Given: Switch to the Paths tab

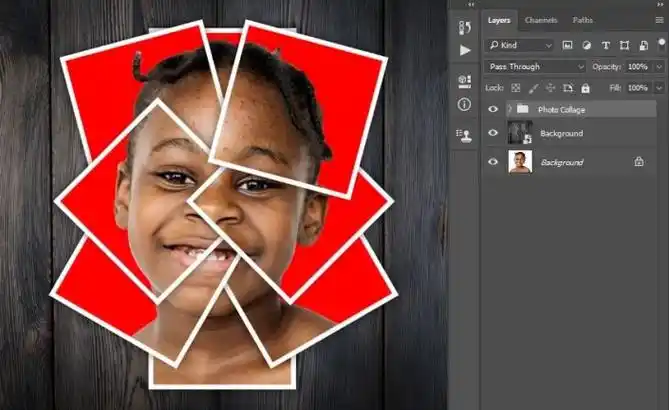Looking at the screenshot, I should pos(582,20).
